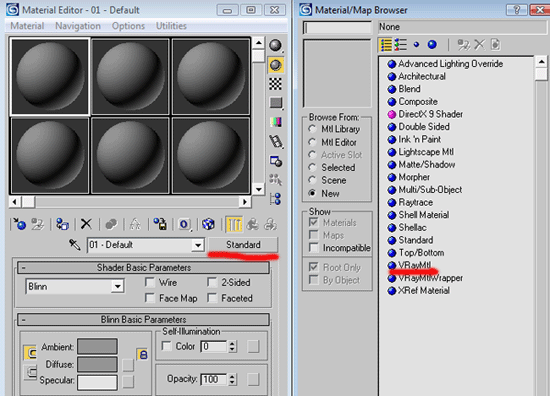Click the Get Material icon
This screenshot has height=396, width=550.
pyautogui.click(x=19, y=224)
